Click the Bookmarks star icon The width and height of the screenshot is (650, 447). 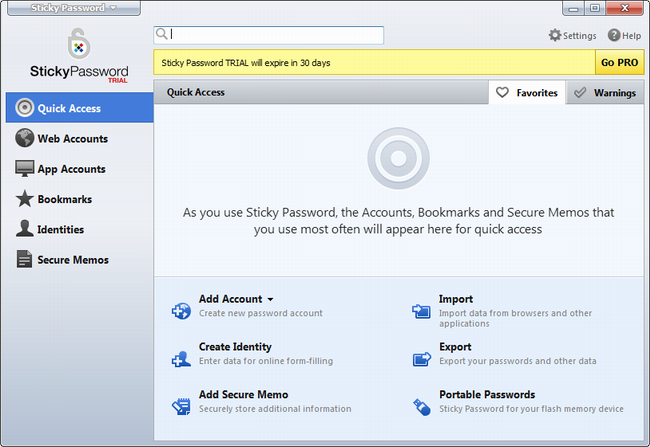click(24, 199)
